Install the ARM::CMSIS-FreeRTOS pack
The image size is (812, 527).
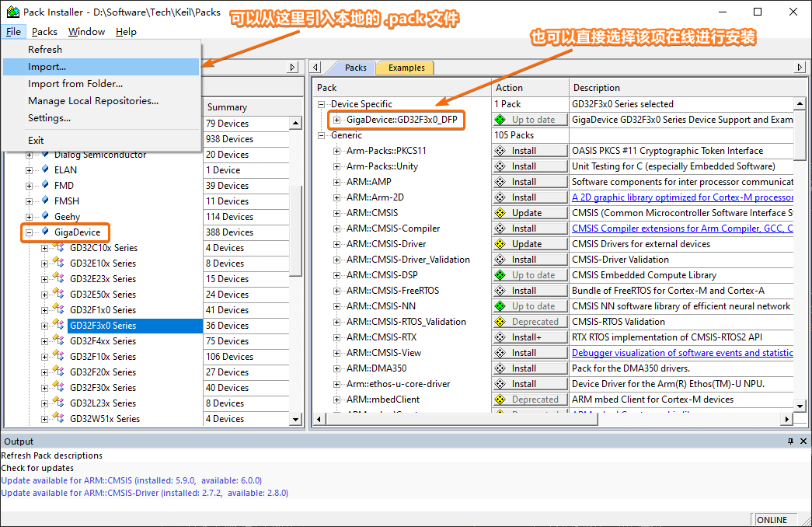pos(530,291)
